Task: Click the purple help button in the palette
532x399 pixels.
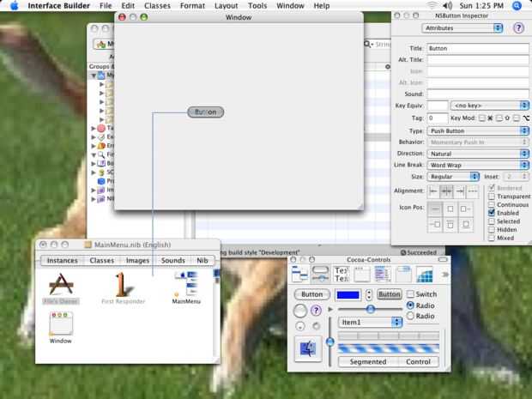Action: [316, 310]
